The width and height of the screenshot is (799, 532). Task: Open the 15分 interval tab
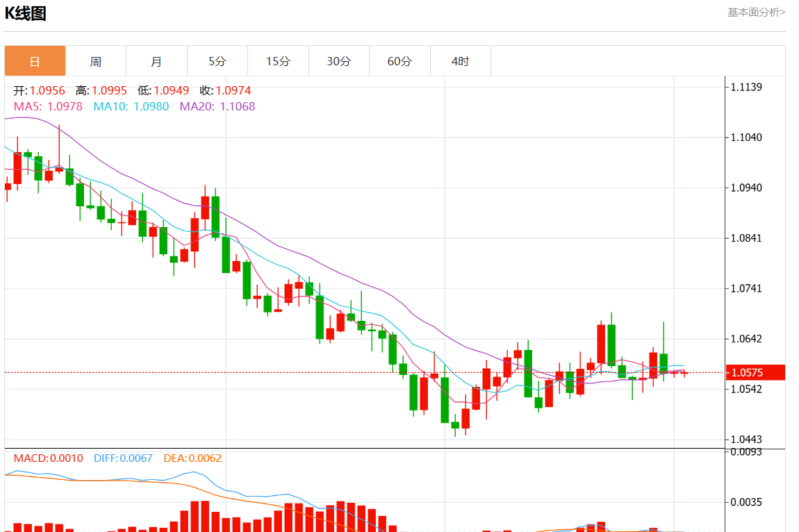click(278, 61)
